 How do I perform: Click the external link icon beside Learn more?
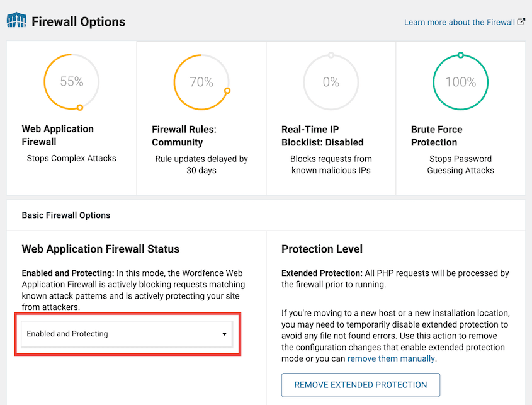521,22
